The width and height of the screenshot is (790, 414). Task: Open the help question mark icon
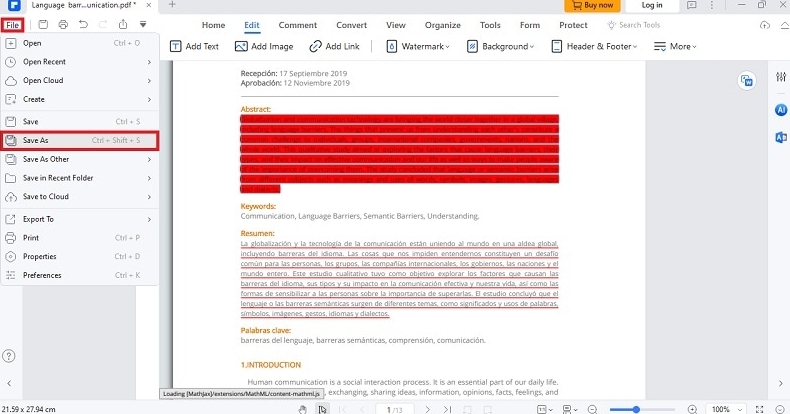pos(9,356)
